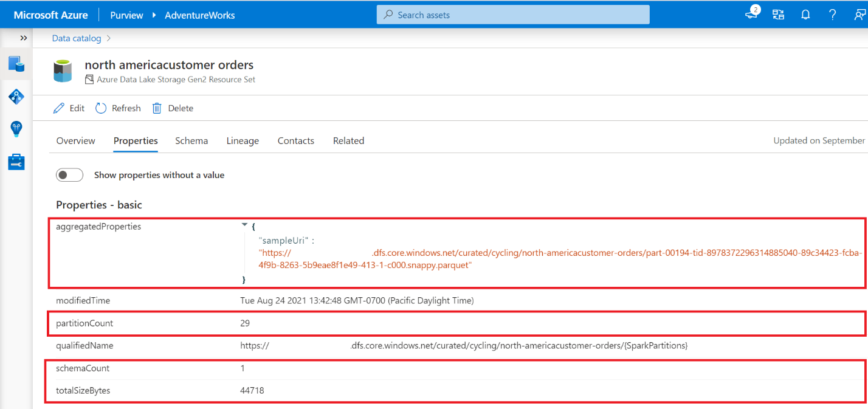Click the schemaCount value 1
This screenshot has height=409, width=868.
(243, 368)
